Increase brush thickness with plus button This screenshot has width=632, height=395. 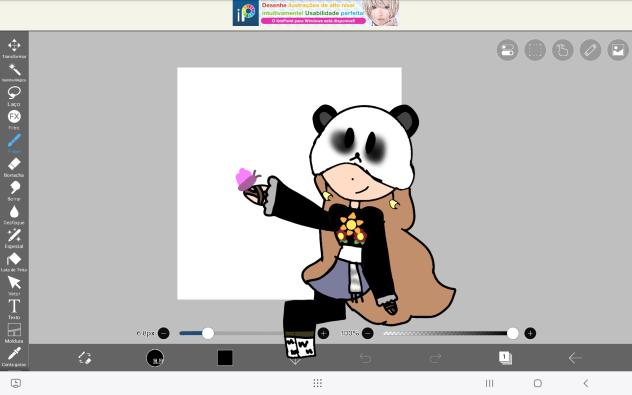323,333
